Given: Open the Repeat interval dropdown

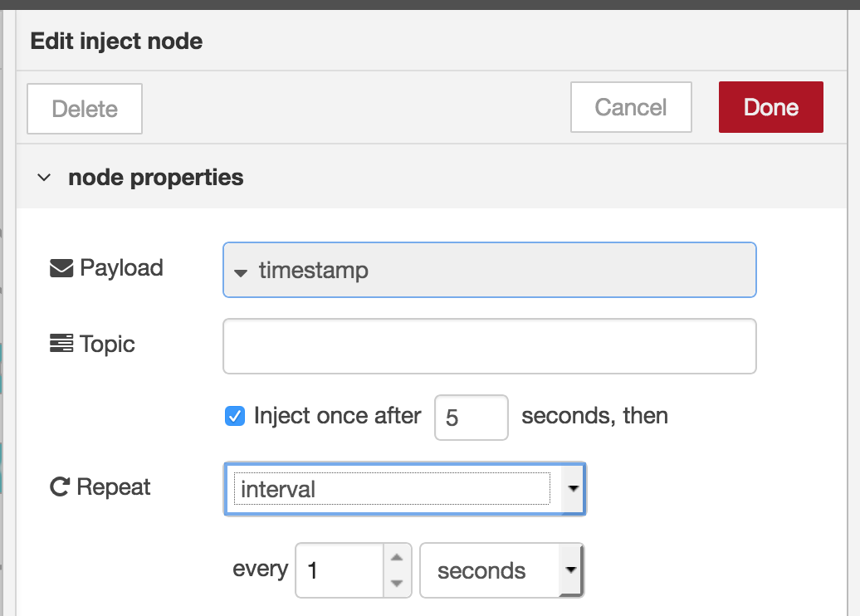Looking at the screenshot, I should [573, 489].
